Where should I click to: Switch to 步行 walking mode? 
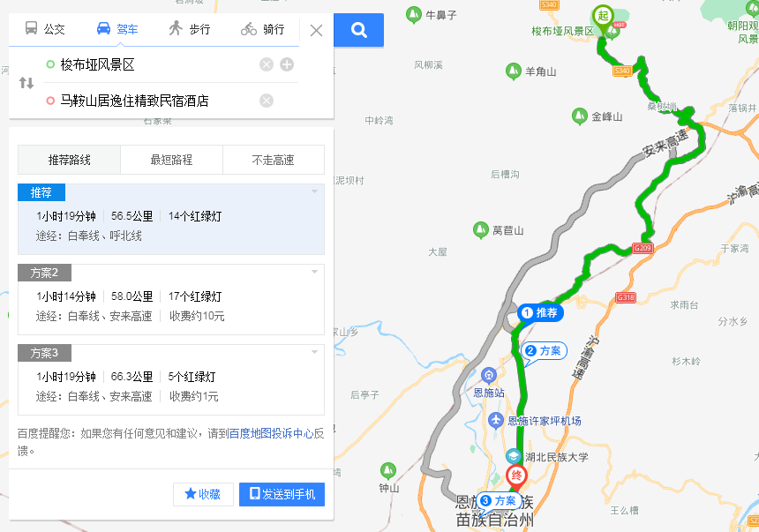(190, 29)
